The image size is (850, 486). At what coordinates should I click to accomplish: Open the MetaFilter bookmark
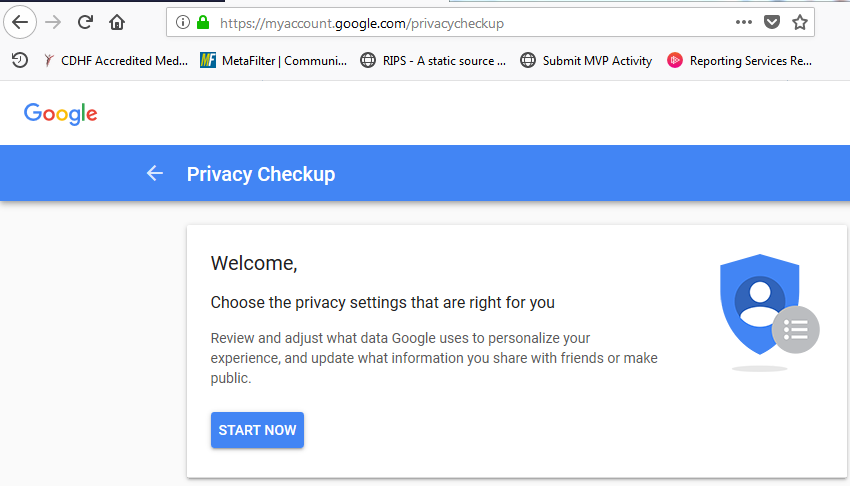[x=273, y=61]
